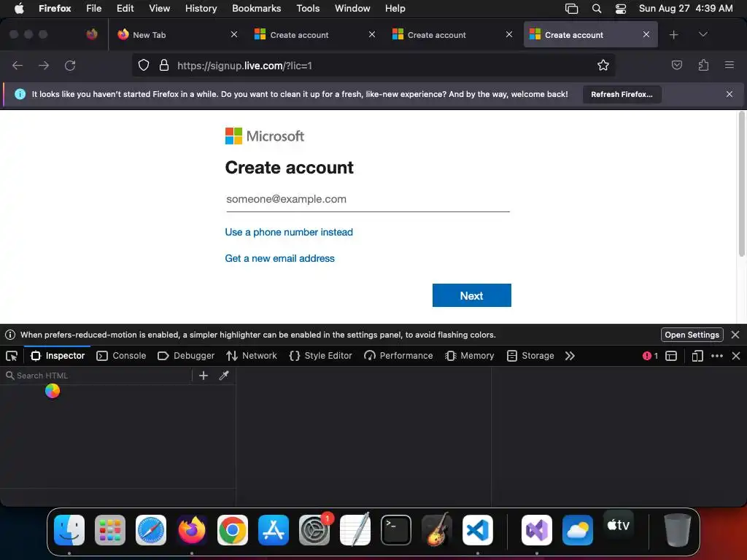Toggle responsive design mode icon
Screen dimensions: 747x560
coord(697,356)
